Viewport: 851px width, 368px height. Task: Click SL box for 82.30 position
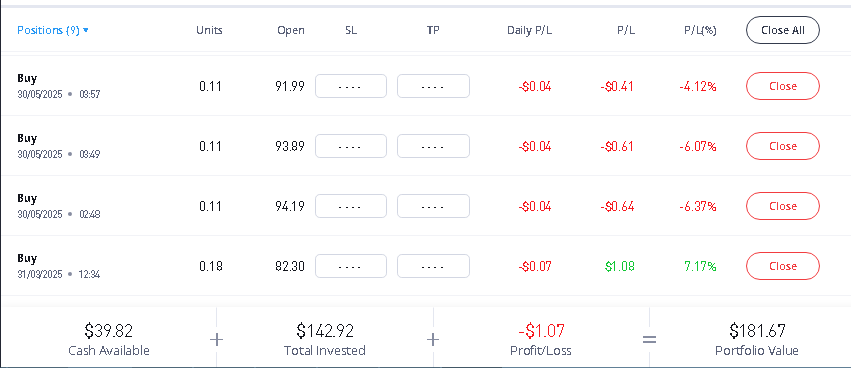351,266
